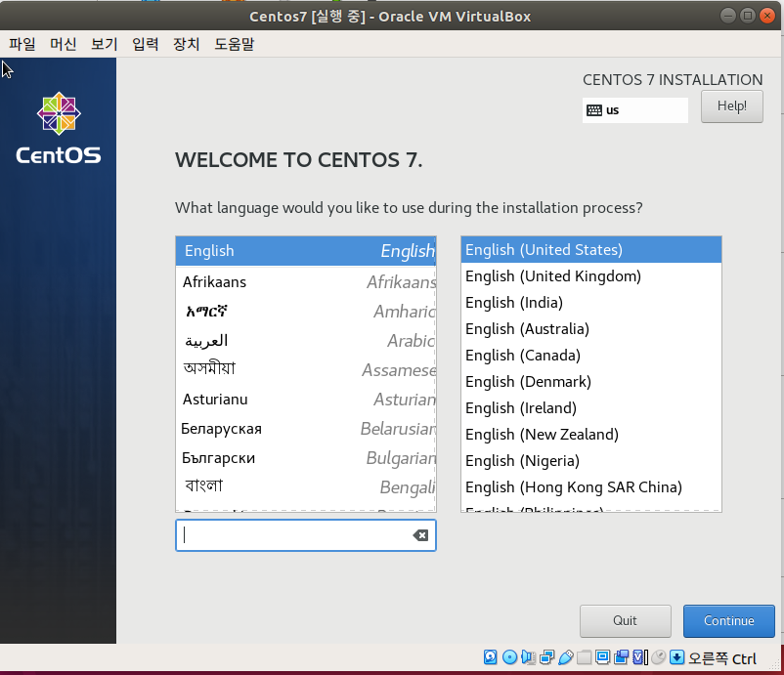Select the Bengali language row
784x675 pixels.
pos(306,486)
